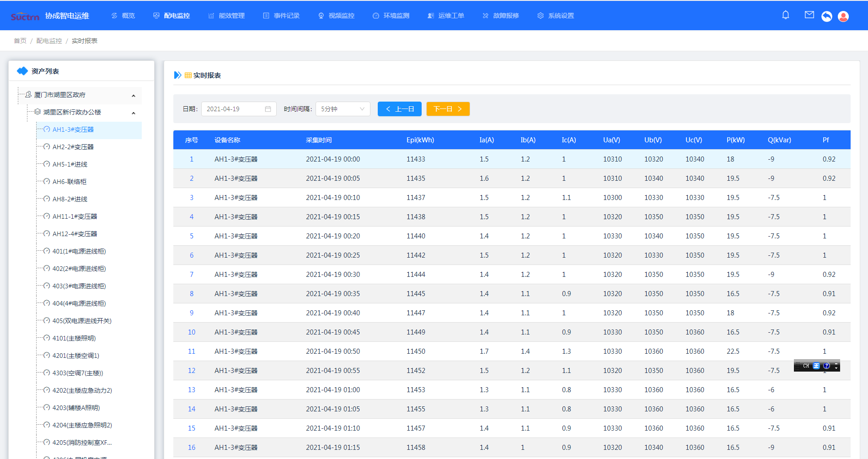
Task: Click the keyboard icon in IME bar
Action: pos(816,366)
